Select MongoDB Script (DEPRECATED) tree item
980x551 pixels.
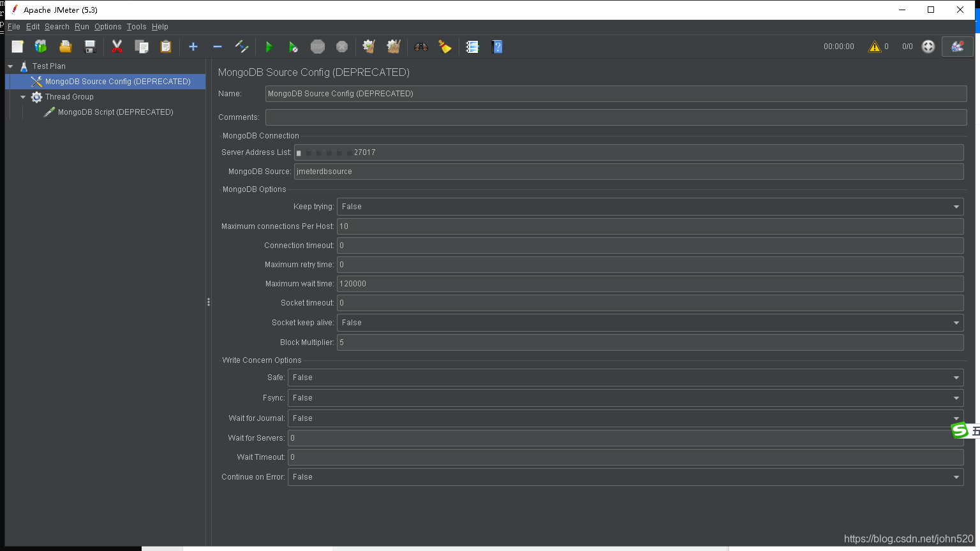[x=115, y=112]
